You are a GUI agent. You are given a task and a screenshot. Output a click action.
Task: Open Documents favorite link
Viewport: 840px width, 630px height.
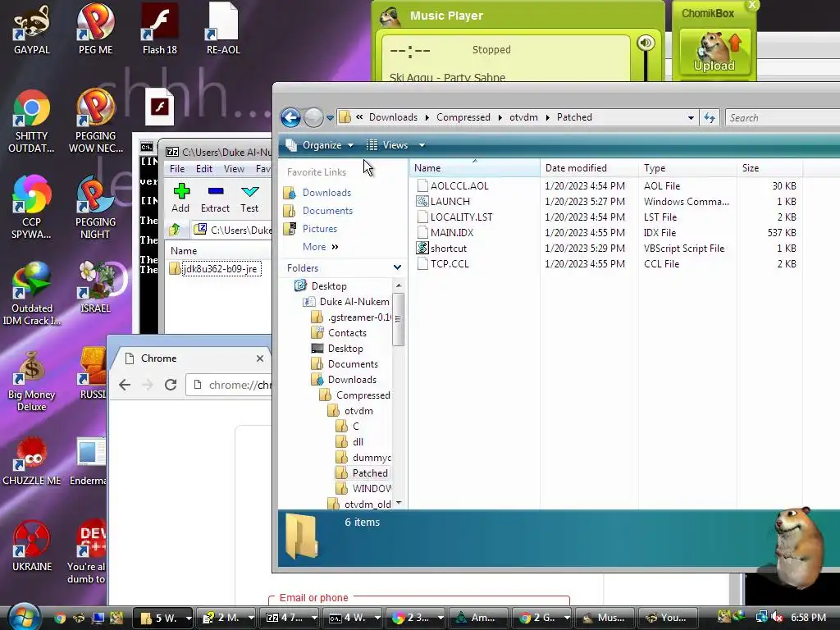[327, 211]
